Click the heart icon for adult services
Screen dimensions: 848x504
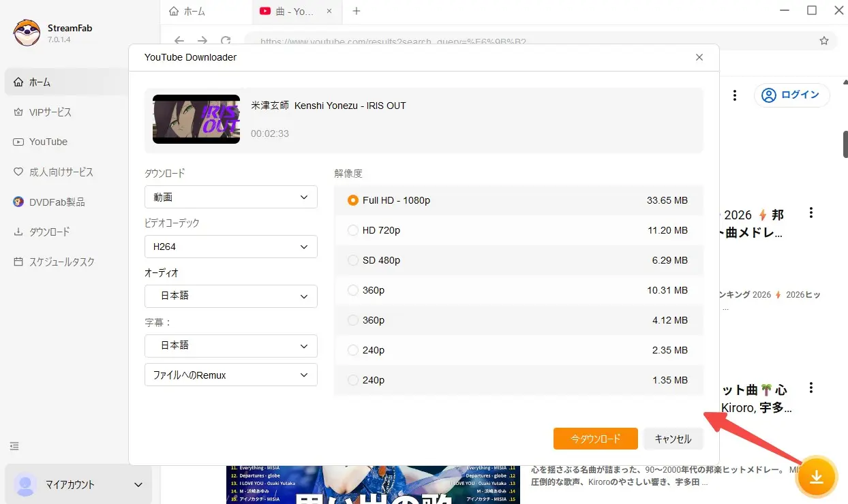[18, 172]
